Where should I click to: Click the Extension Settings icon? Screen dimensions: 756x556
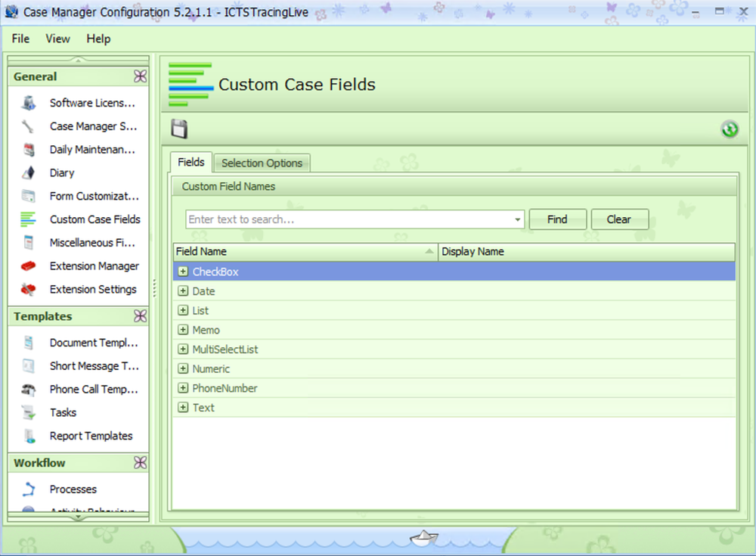pos(29,289)
